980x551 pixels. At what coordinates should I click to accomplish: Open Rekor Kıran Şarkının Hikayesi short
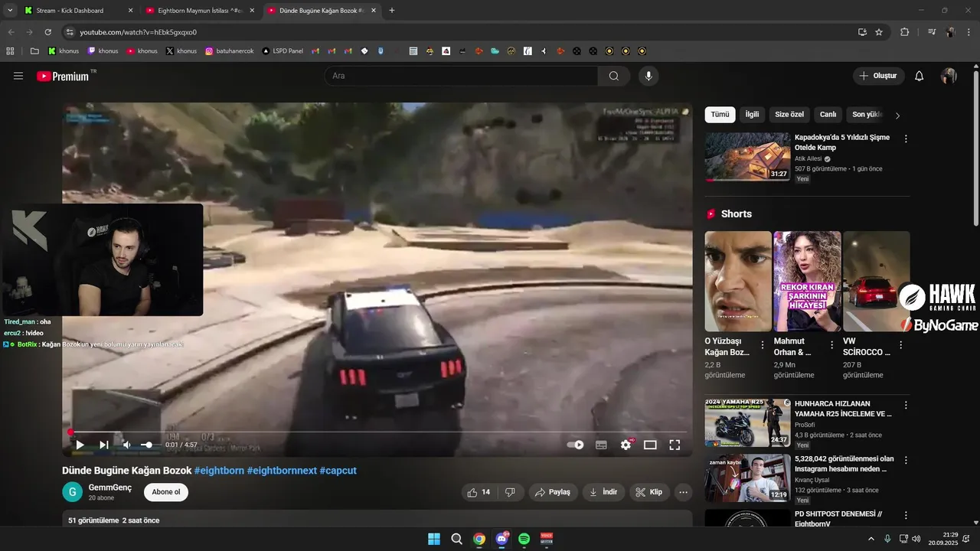click(x=807, y=282)
